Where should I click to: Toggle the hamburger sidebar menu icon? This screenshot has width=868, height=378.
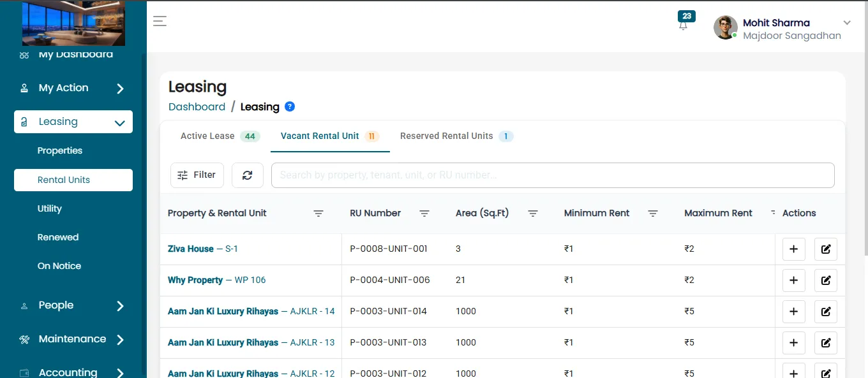click(160, 21)
